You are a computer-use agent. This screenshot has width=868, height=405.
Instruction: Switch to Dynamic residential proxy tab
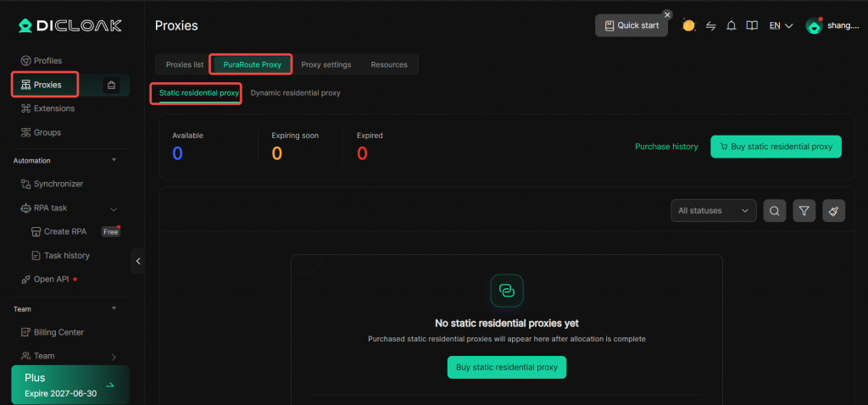[295, 93]
